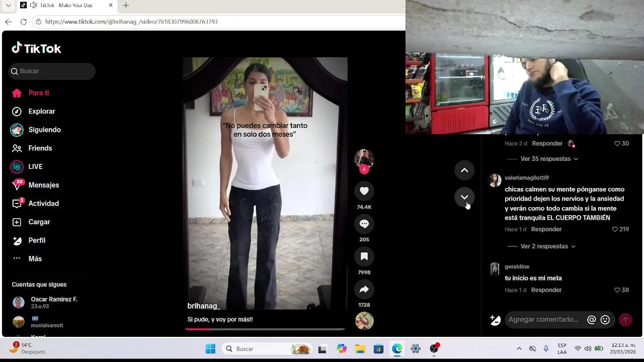Click valeriamagliotti9's avatar
Viewport: 644px width, 362px height.
click(495, 180)
